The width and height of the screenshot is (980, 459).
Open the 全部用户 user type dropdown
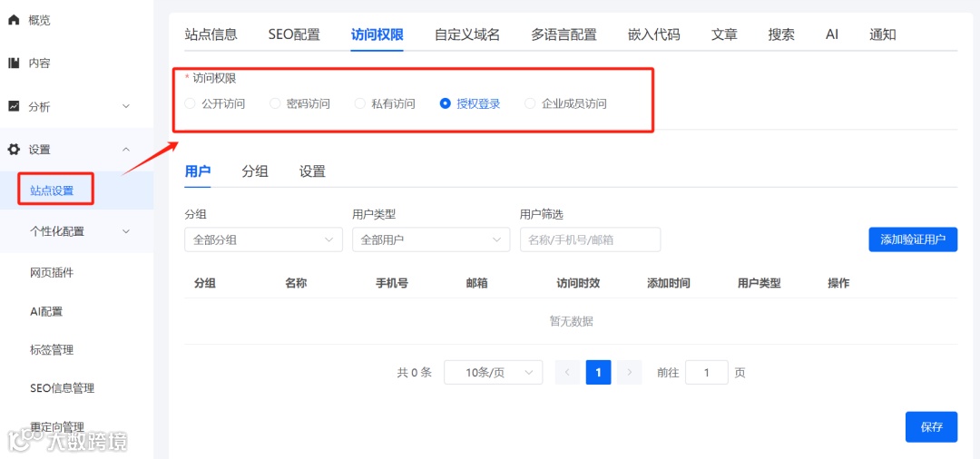(431, 239)
